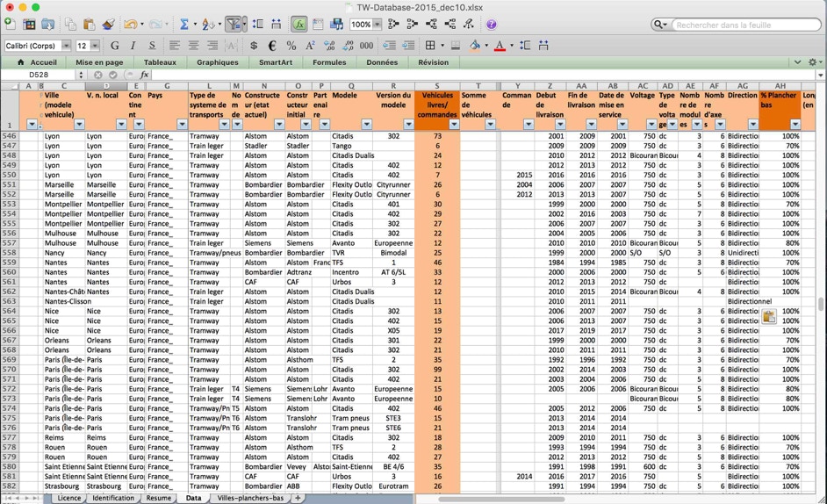Click the Name Box showing D528

40,75
